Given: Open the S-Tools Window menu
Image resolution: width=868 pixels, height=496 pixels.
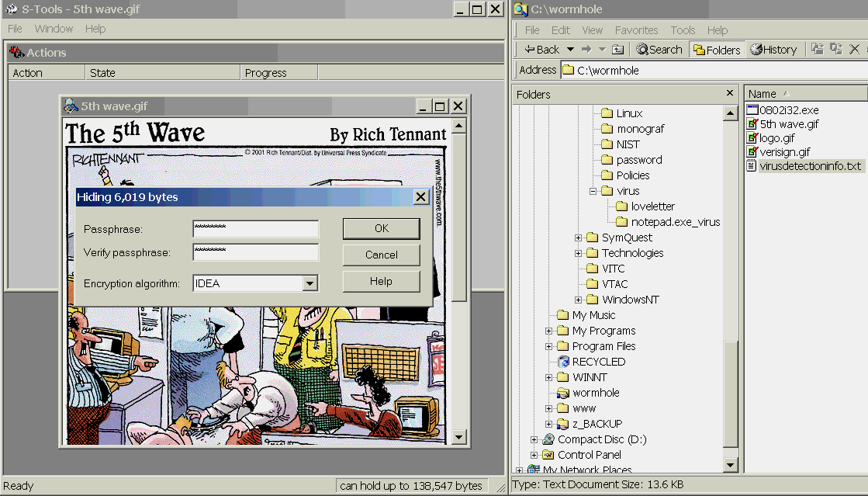Looking at the screenshot, I should point(54,29).
